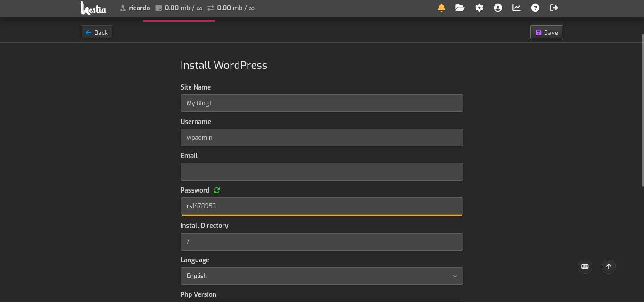Click bandwidth usage 0.00 mb indicator
The width and height of the screenshot is (644, 302).
pyautogui.click(x=231, y=8)
